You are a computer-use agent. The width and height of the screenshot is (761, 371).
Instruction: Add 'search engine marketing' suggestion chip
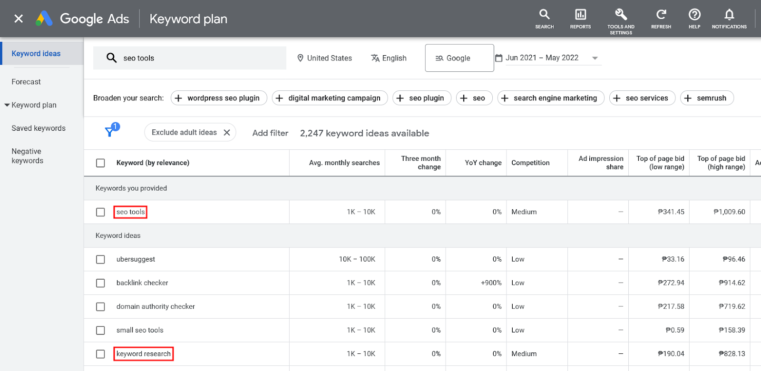(x=551, y=98)
